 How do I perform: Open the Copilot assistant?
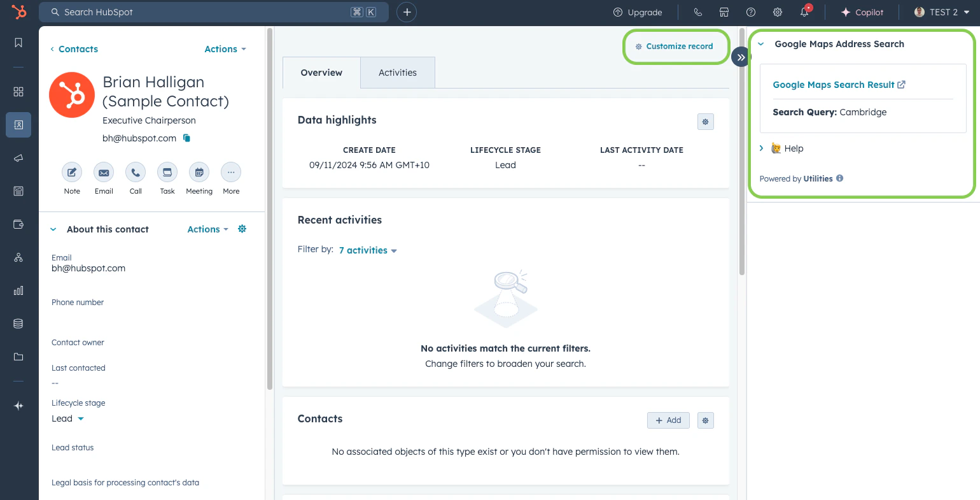click(862, 12)
